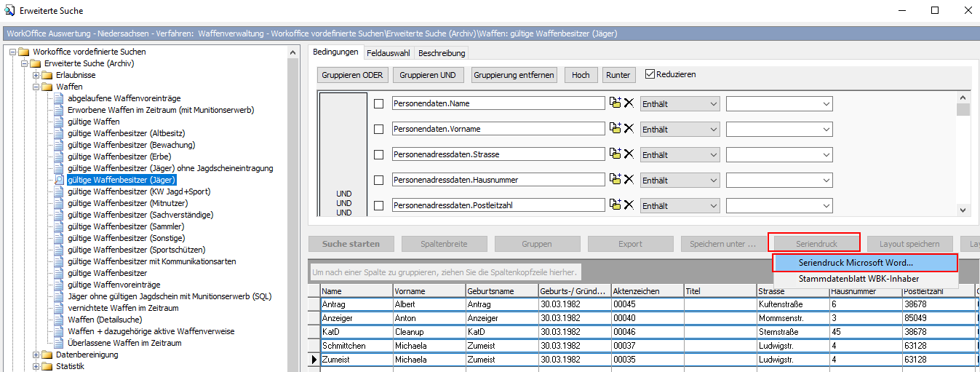
Task: Click the document icon of gültige Waffen
Action: (x=59, y=122)
